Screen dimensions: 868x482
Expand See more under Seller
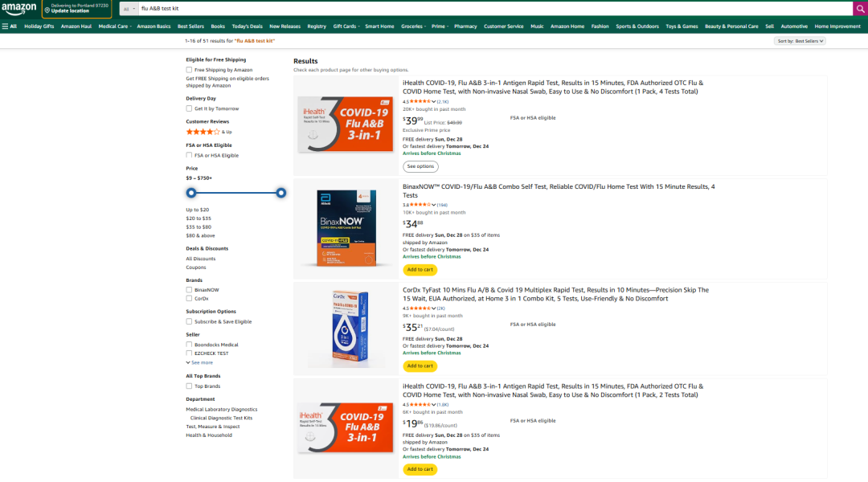click(x=200, y=362)
